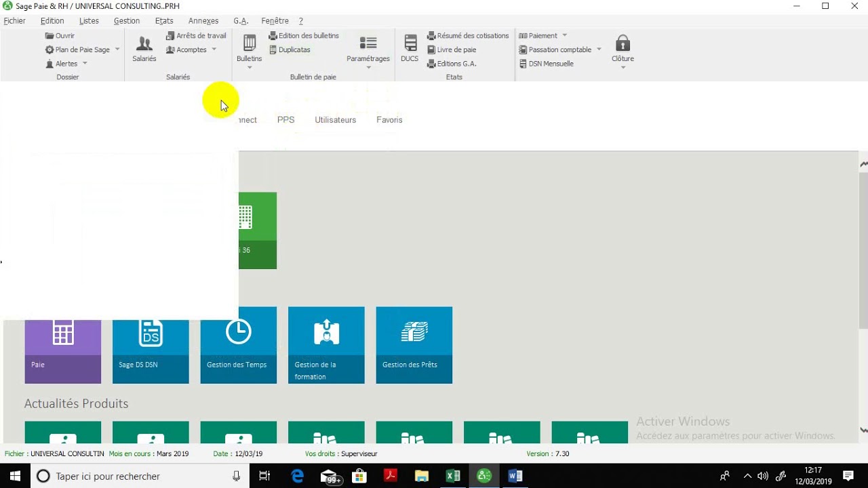Open File Explorer from taskbar
This screenshot has width=868, height=488.
[422, 476]
